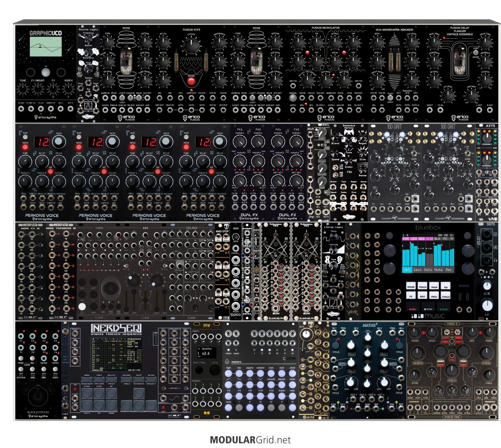501x448 pixels.
Task: Flip the WAVE switch on left VCO2
Action: click(x=139, y=98)
